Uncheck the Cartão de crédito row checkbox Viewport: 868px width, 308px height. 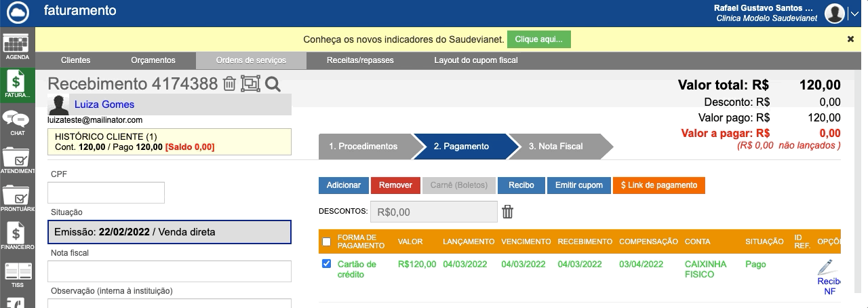pos(326,264)
